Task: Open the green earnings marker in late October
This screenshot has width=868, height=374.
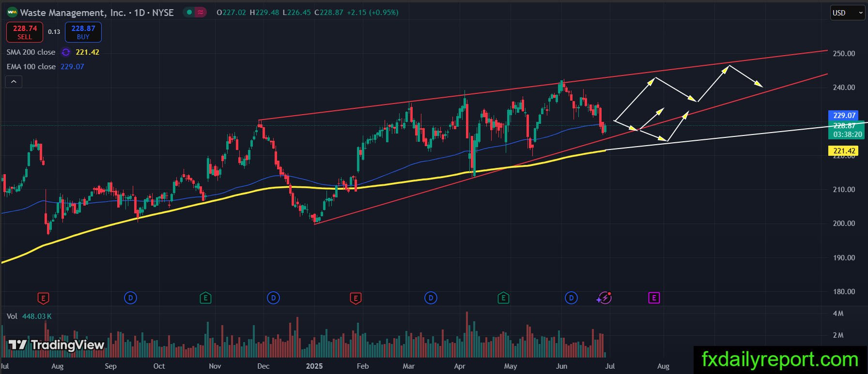Action: tap(205, 298)
